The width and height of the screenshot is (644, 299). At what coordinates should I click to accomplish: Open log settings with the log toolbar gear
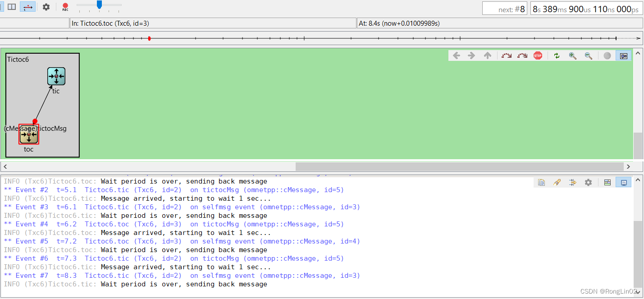pyautogui.click(x=588, y=182)
